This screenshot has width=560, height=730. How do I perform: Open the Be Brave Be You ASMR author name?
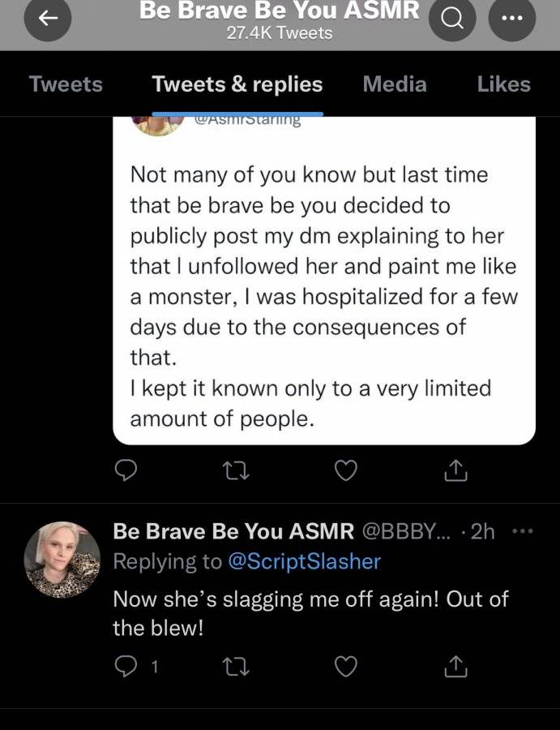(x=233, y=531)
